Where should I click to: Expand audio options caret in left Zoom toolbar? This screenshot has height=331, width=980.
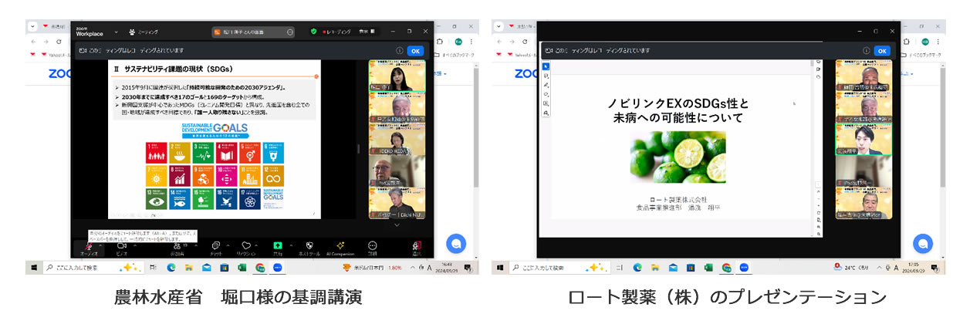100,245
